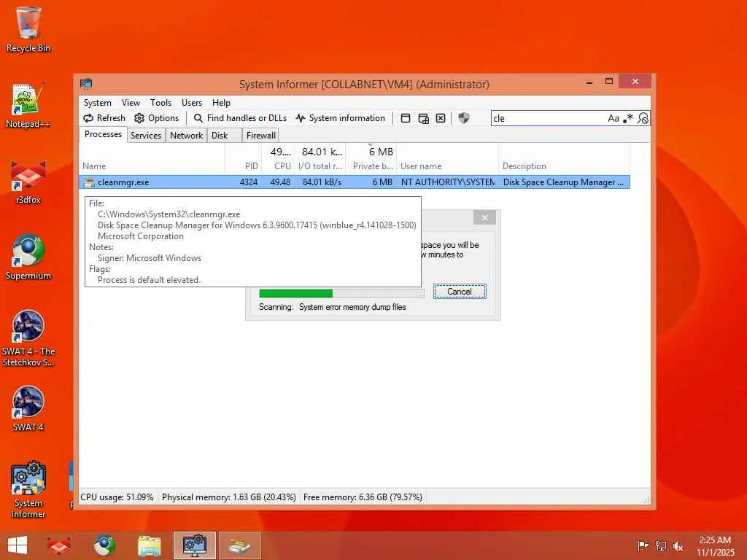Open Notepad++ desktop shortcut
The height and width of the screenshot is (560, 747).
click(x=28, y=106)
